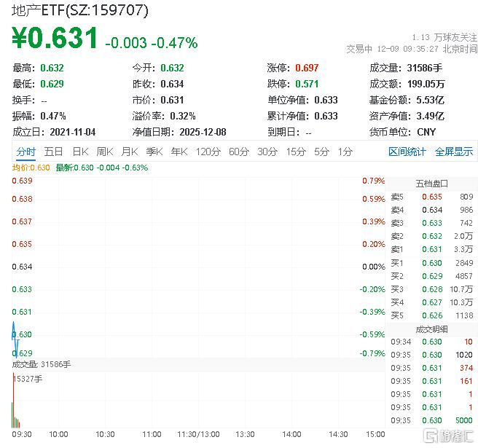Screen dimensions: 478x448
Task: Open the 五日 chart tab
Action: [x=53, y=152]
